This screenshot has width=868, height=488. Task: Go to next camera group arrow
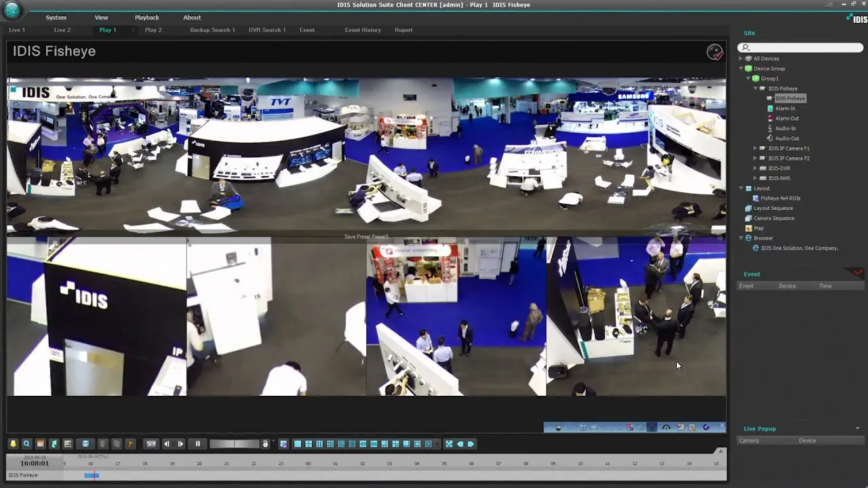471,444
